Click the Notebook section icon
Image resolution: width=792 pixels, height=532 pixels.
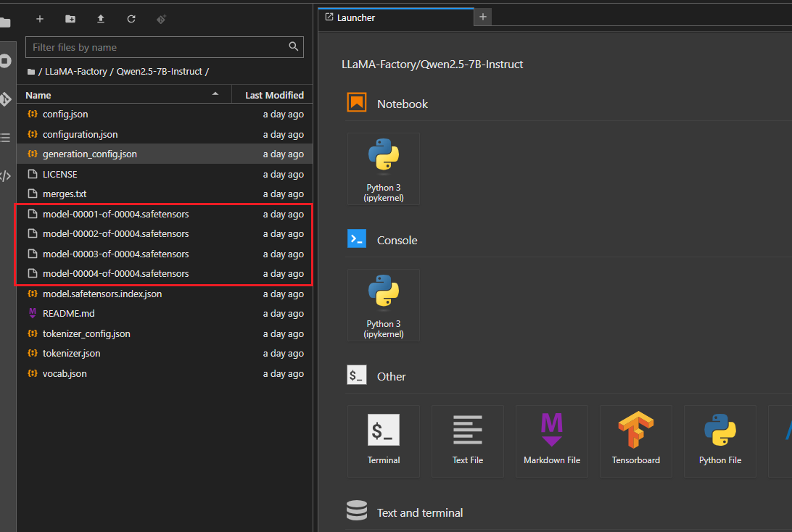(x=357, y=102)
